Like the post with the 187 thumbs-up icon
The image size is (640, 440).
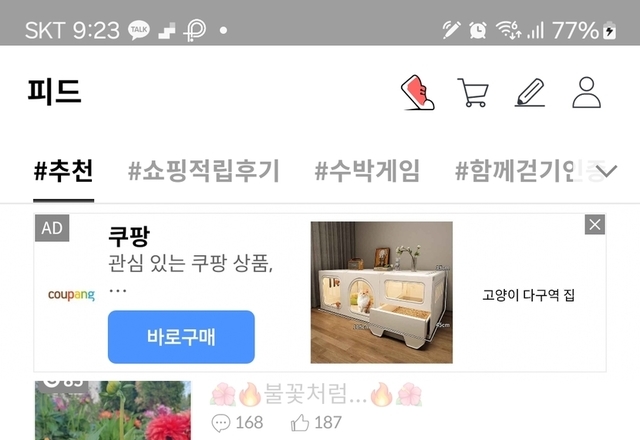(x=300, y=422)
